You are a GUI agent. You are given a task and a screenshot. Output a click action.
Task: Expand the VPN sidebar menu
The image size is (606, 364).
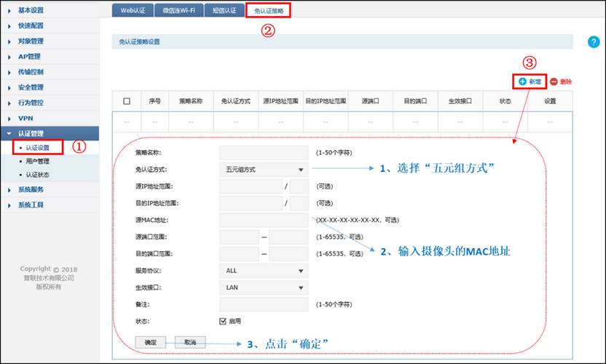(25, 118)
